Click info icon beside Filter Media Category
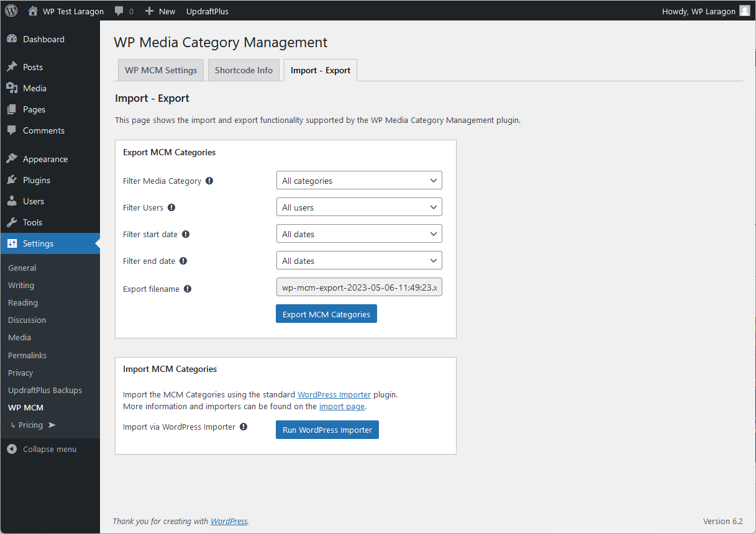This screenshot has width=756, height=534. 209,181
